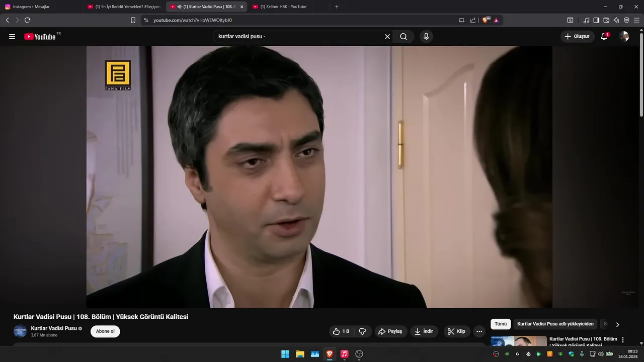
Task: Click the Klip clip button
Action: (457, 331)
